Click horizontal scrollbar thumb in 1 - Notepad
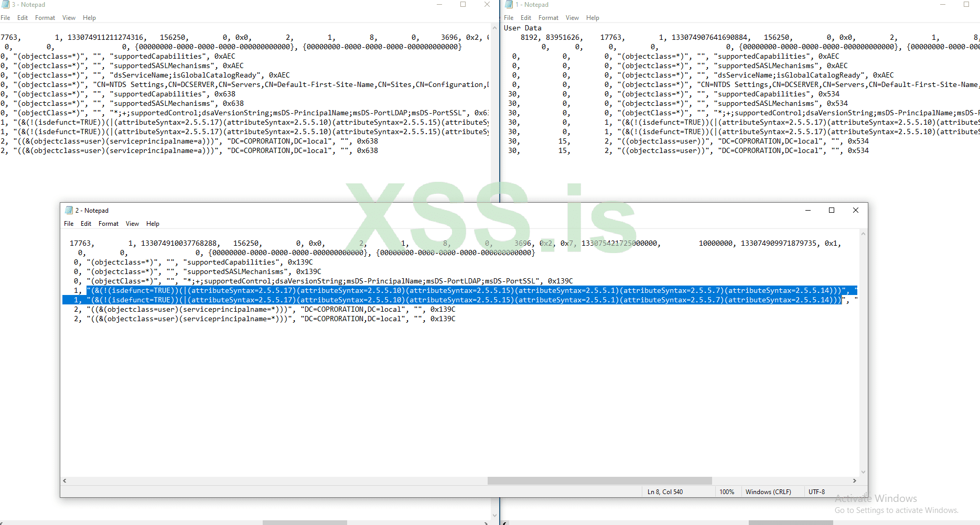The height and width of the screenshot is (525, 980). [x=791, y=522]
